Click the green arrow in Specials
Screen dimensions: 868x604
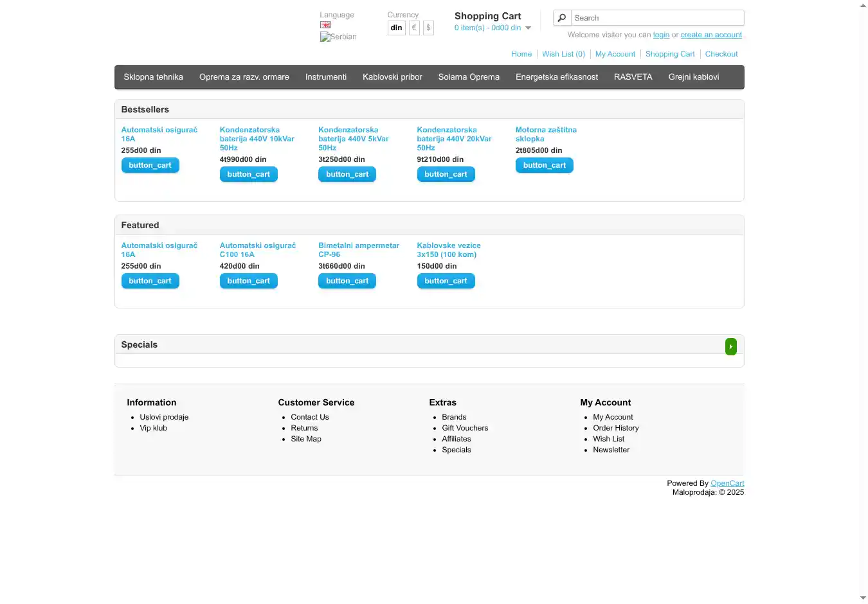pyautogui.click(x=730, y=347)
